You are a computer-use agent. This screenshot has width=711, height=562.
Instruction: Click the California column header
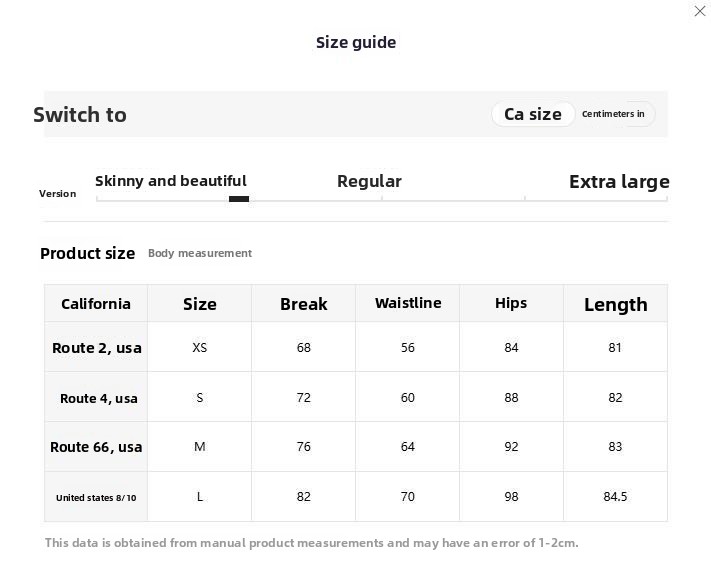pyautogui.click(x=96, y=303)
